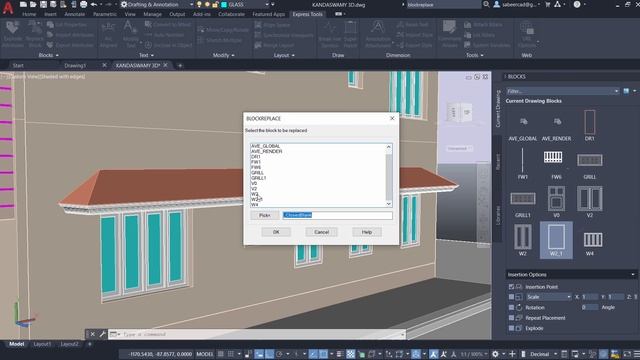Screen dimensions: 640x360
Task: Close the BLOCKREPLACE dialog with X
Action: point(392,118)
